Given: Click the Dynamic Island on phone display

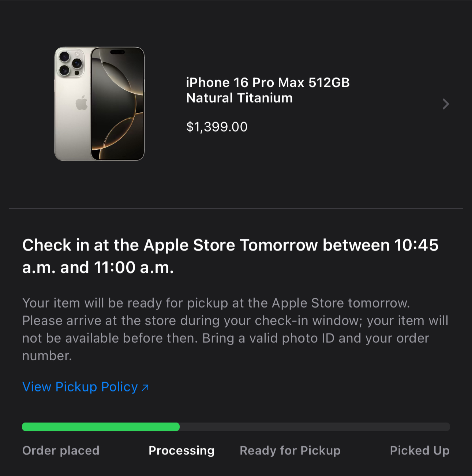Looking at the screenshot, I should (x=117, y=52).
